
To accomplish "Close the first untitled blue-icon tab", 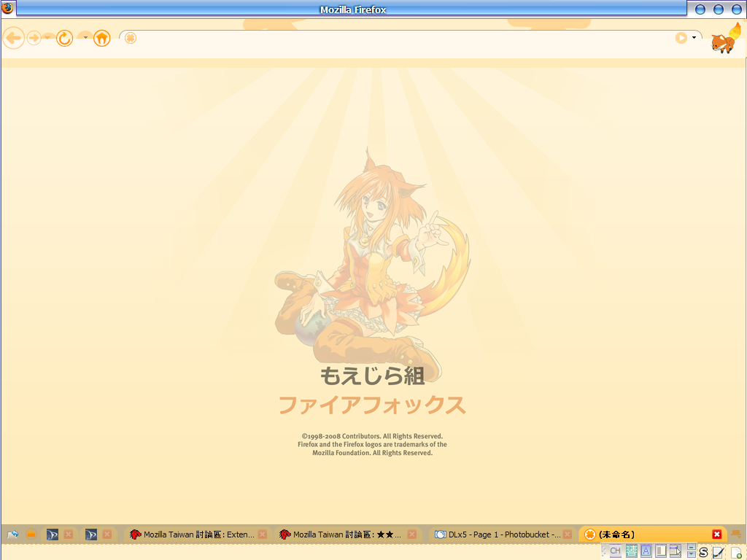I will (69, 534).
